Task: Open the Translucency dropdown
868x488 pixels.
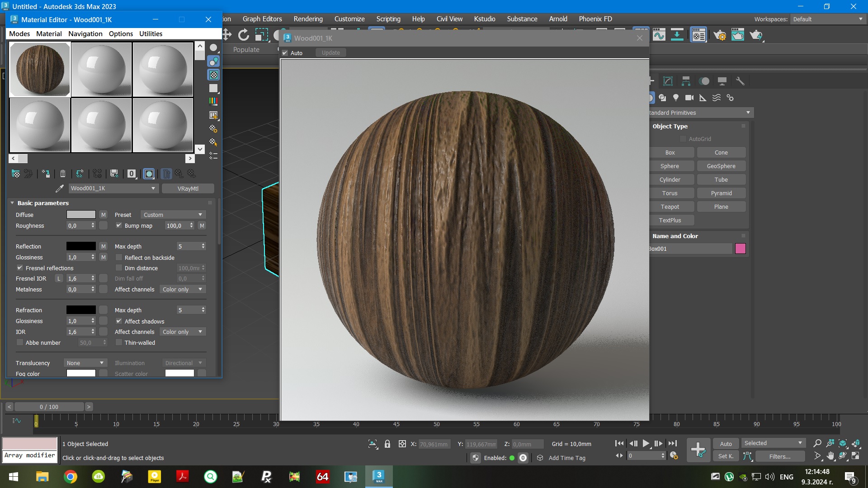Action: pos(85,363)
